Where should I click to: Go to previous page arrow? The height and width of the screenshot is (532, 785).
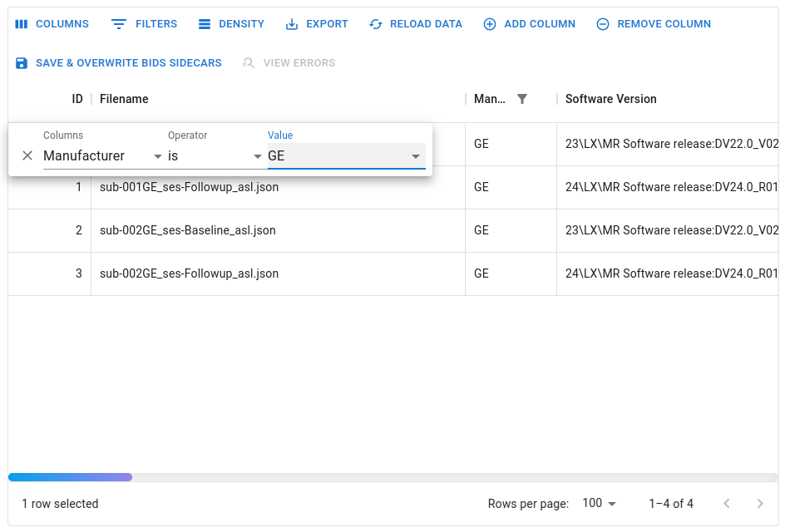click(x=727, y=504)
